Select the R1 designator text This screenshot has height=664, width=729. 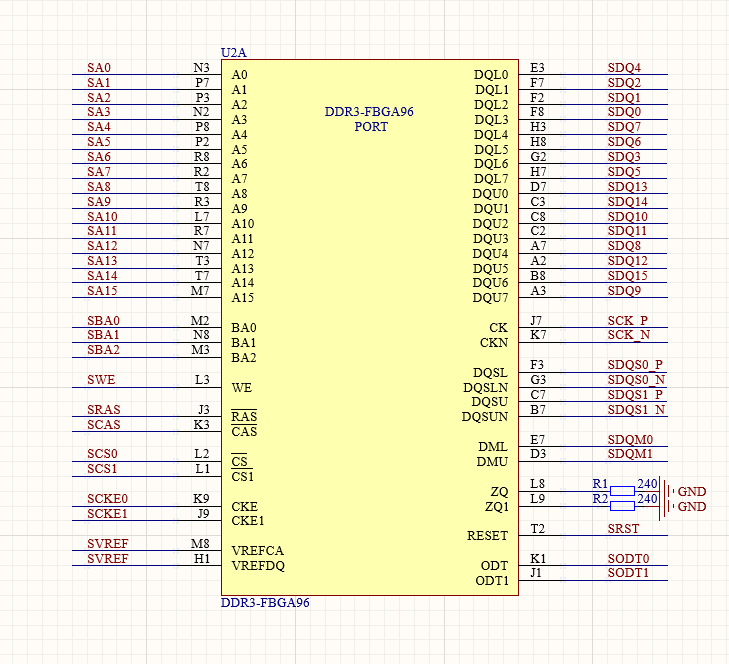600,484
